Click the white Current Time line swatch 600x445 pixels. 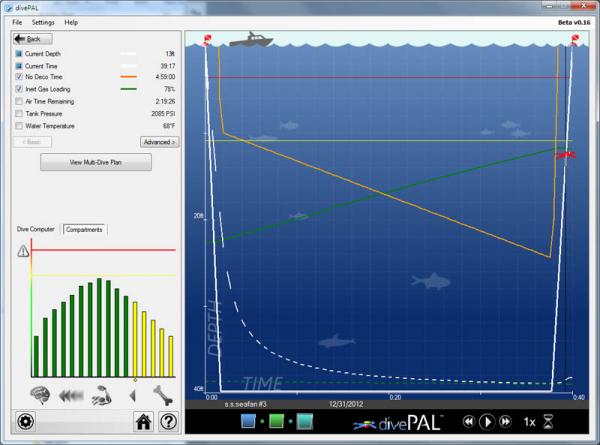pos(129,66)
